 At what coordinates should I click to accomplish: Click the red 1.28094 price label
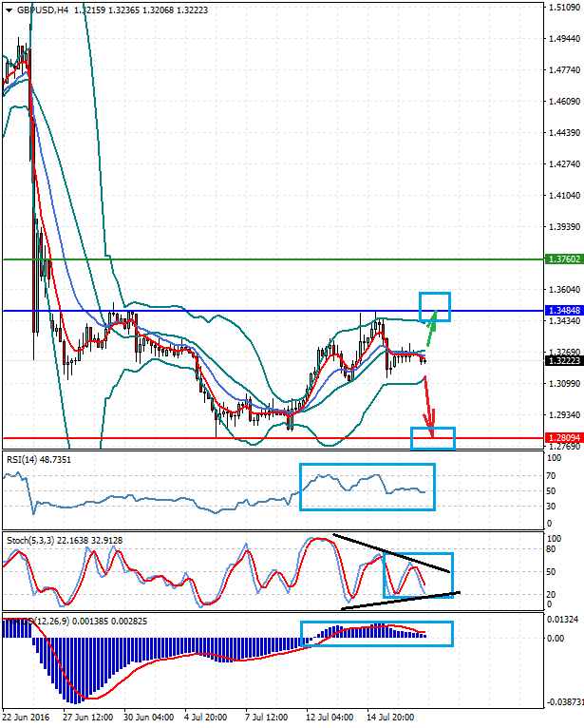(x=564, y=438)
